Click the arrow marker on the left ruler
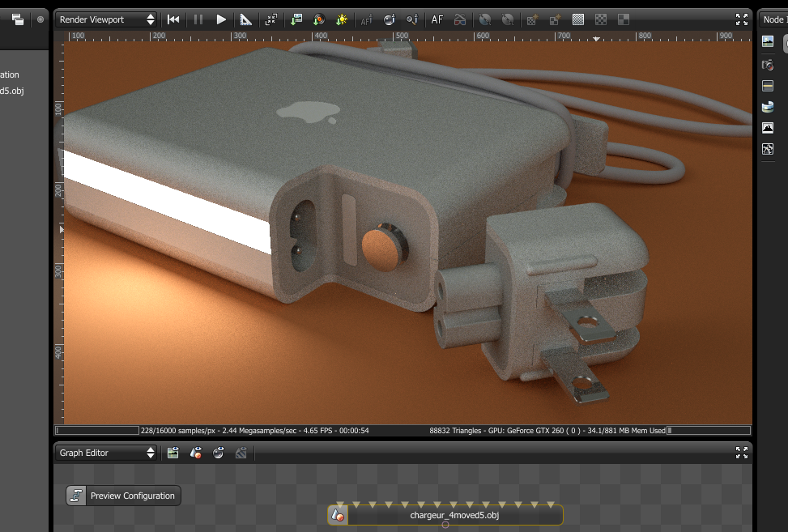This screenshot has height=532, width=788. pos(62,230)
